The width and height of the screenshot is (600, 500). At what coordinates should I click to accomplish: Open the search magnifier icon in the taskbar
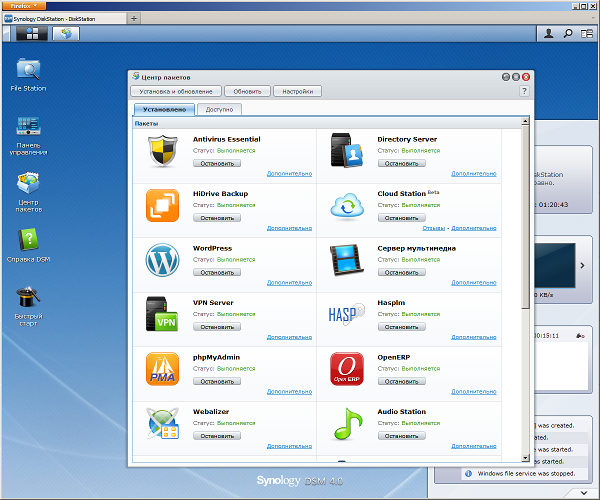pos(568,34)
